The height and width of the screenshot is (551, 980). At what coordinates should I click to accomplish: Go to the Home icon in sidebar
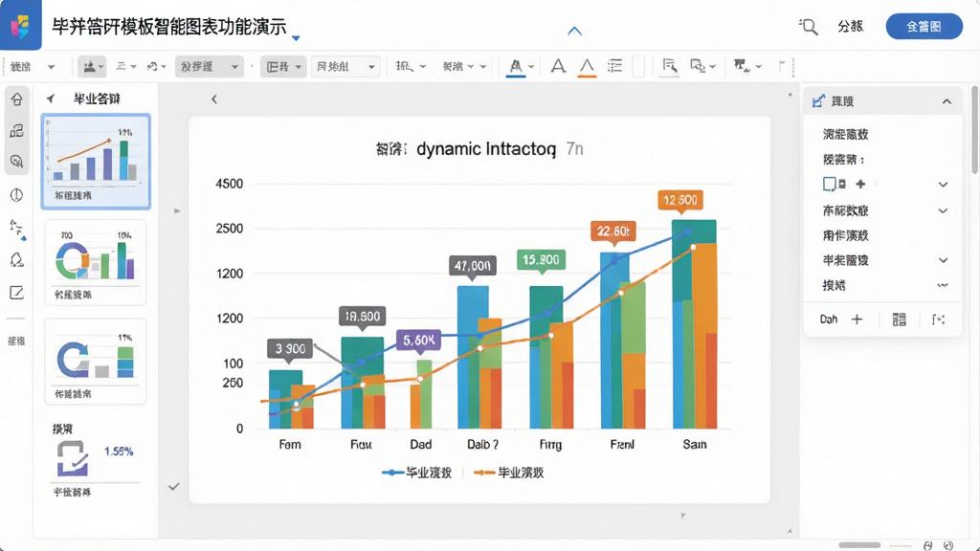tap(17, 99)
